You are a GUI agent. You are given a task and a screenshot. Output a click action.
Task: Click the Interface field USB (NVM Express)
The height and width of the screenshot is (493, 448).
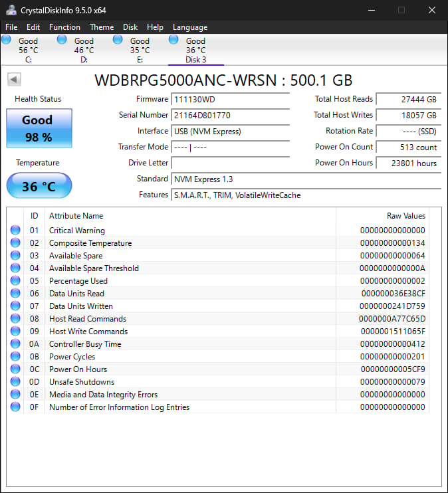(x=230, y=131)
